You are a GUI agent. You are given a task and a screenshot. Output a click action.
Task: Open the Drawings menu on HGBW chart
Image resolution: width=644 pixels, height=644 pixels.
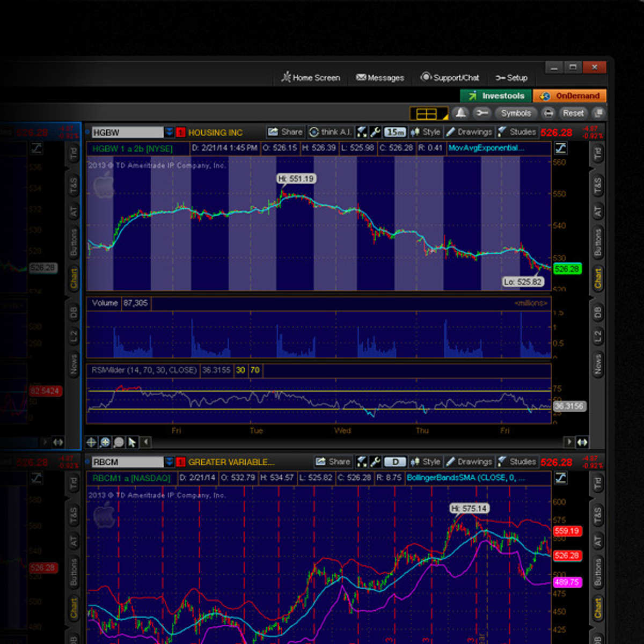point(469,132)
